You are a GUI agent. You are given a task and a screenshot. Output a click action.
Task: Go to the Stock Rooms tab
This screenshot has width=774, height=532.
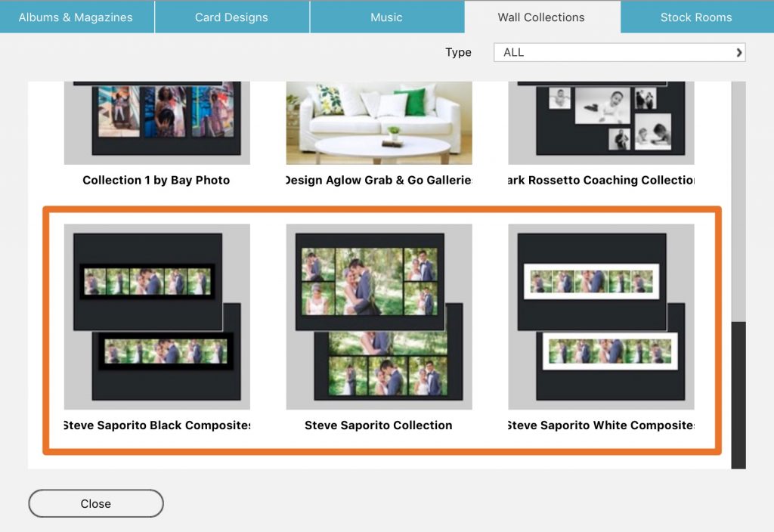(696, 17)
